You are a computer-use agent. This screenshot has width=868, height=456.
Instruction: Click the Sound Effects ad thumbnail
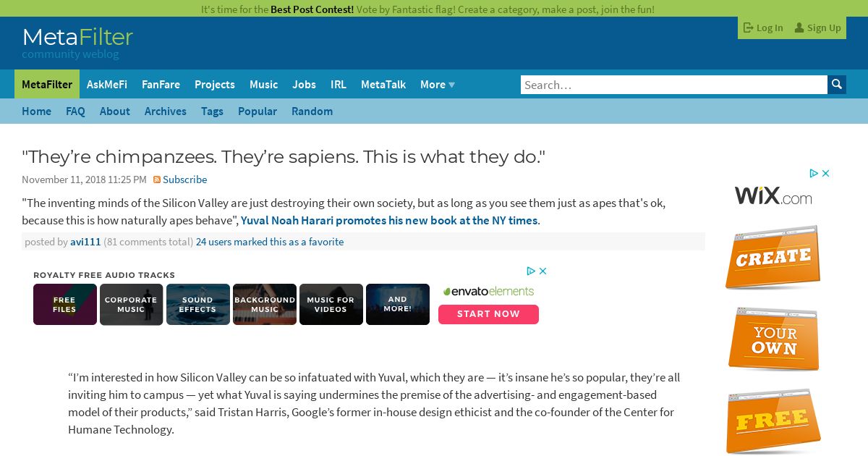(x=198, y=304)
